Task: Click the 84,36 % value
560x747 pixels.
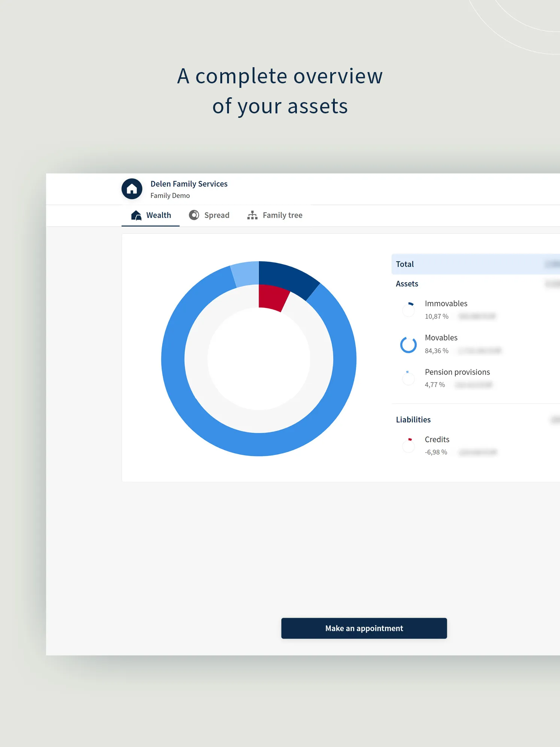Action: click(x=437, y=351)
